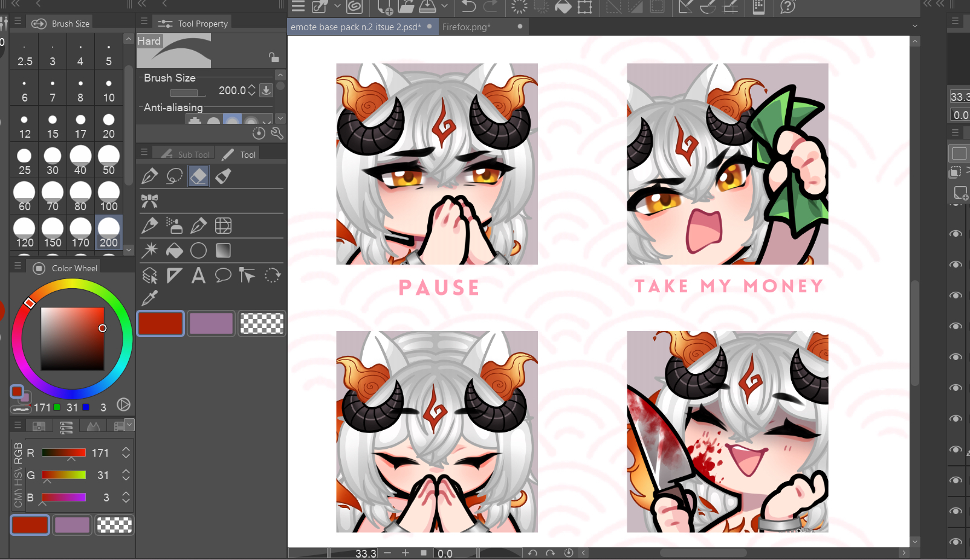
Task: Select the Gradient tool
Action: [x=223, y=251]
